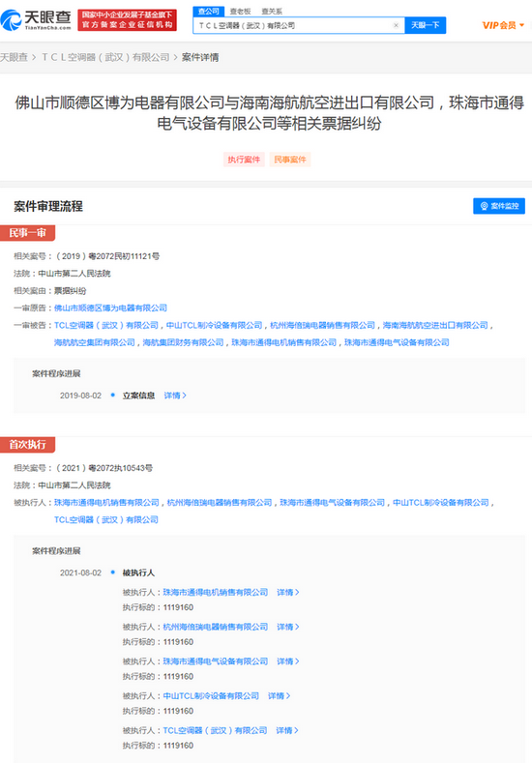Click case number （2021）粤2072执10543号
Screen dimensions: 532x763
tap(103, 468)
